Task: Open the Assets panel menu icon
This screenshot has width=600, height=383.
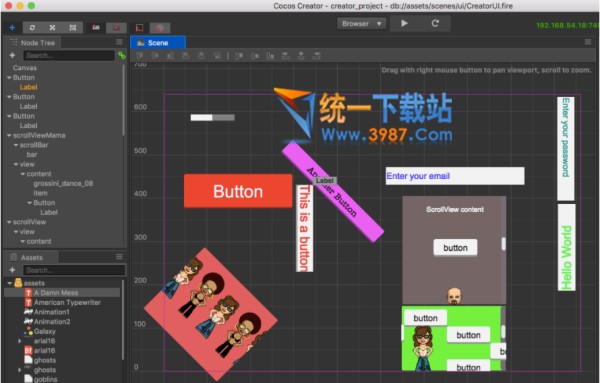Action: (x=119, y=256)
